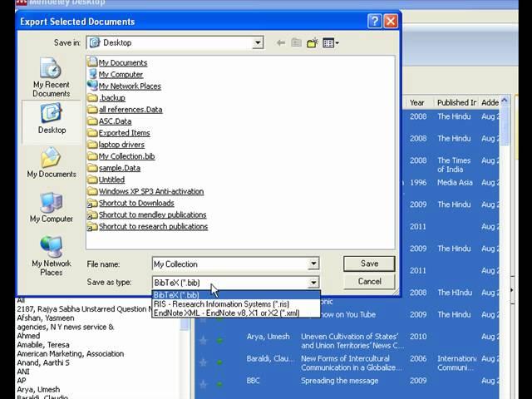This screenshot has width=532, height=399.
Task: Click Shortcut to Downloads folder icon
Action: tap(92, 204)
